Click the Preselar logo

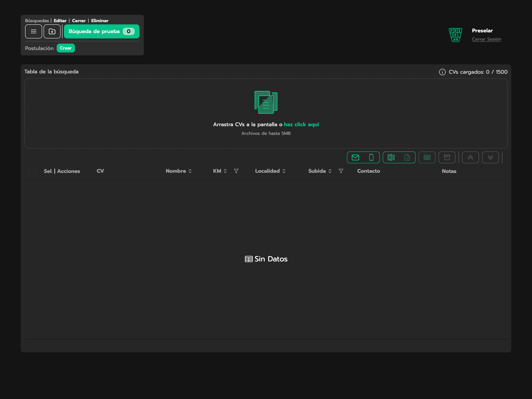(x=455, y=35)
